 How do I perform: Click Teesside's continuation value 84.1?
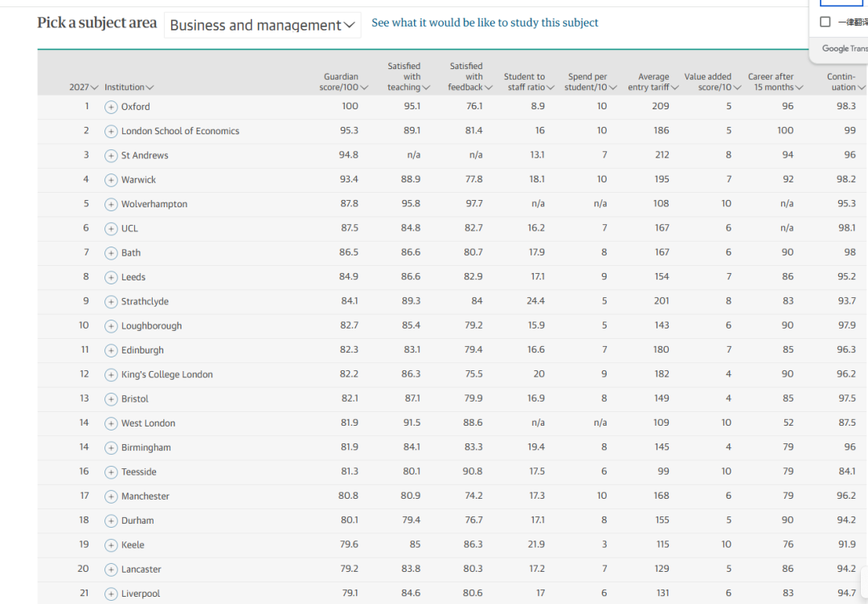click(x=847, y=471)
